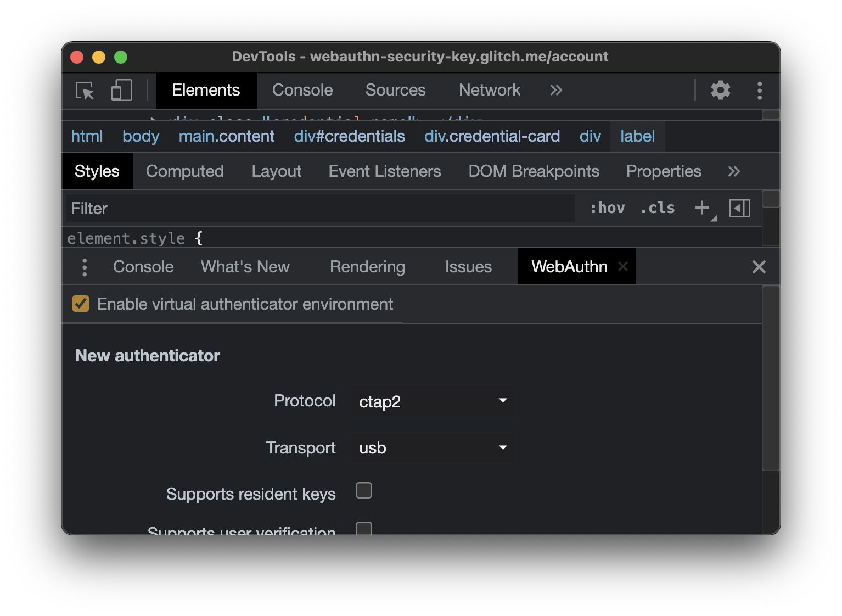Screen dimensions: 842x616
Task: Select the inspect element cursor icon
Action: (83, 91)
